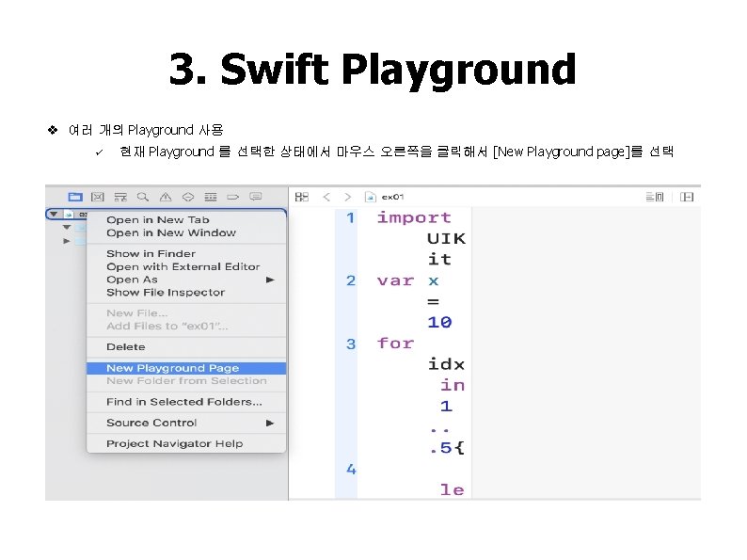Screen dimensions: 747x560
Task: Open the Issue navigator warning icon
Action: pyautogui.click(x=166, y=197)
